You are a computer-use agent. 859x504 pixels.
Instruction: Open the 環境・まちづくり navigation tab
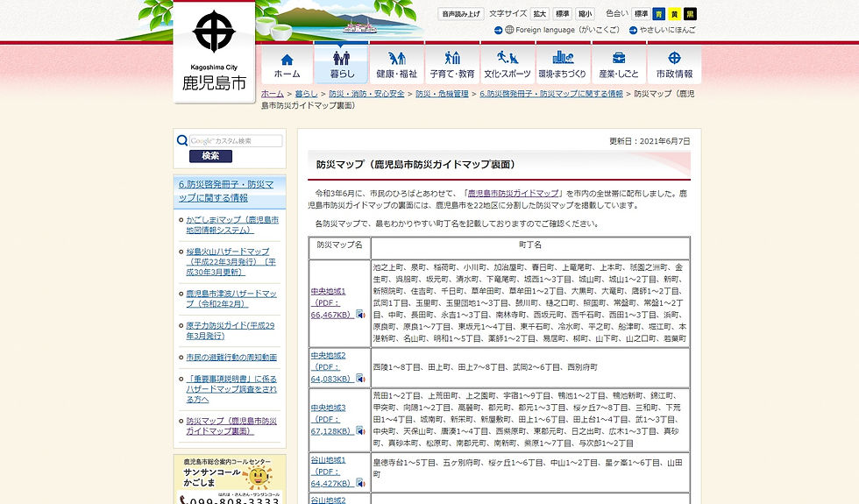click(x=563, y=64)
